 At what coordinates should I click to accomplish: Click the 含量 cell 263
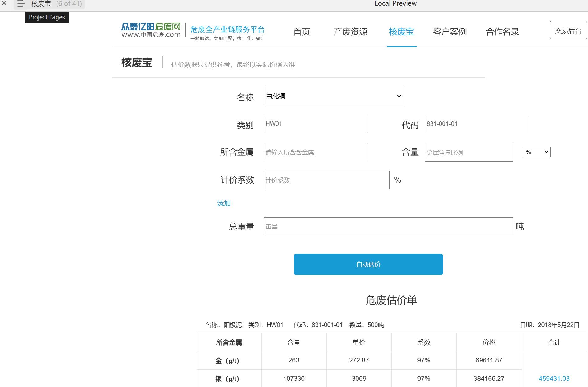tap(294, 360)
